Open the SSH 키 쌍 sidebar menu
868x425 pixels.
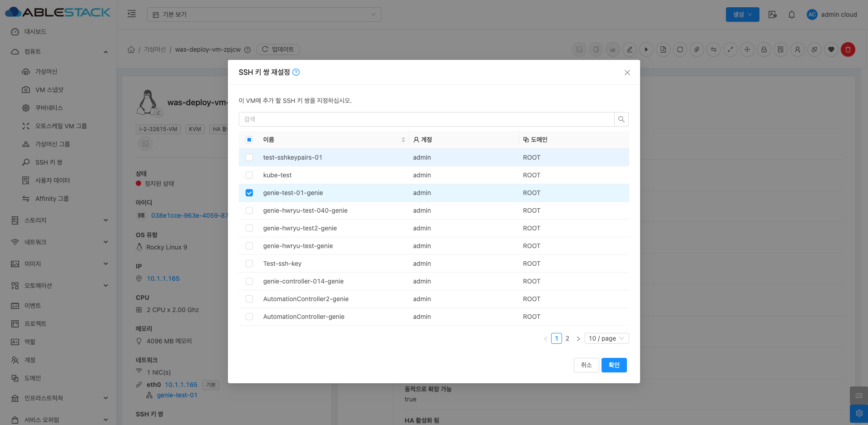[49, 162]
